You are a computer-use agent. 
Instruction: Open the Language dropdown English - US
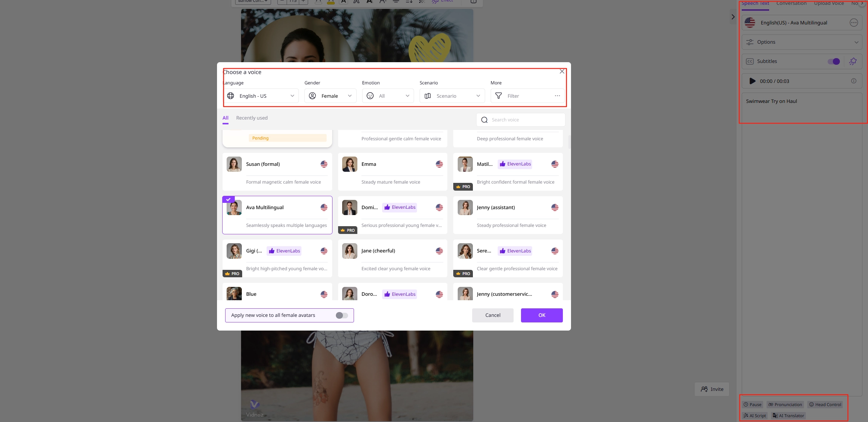point(261,96)
